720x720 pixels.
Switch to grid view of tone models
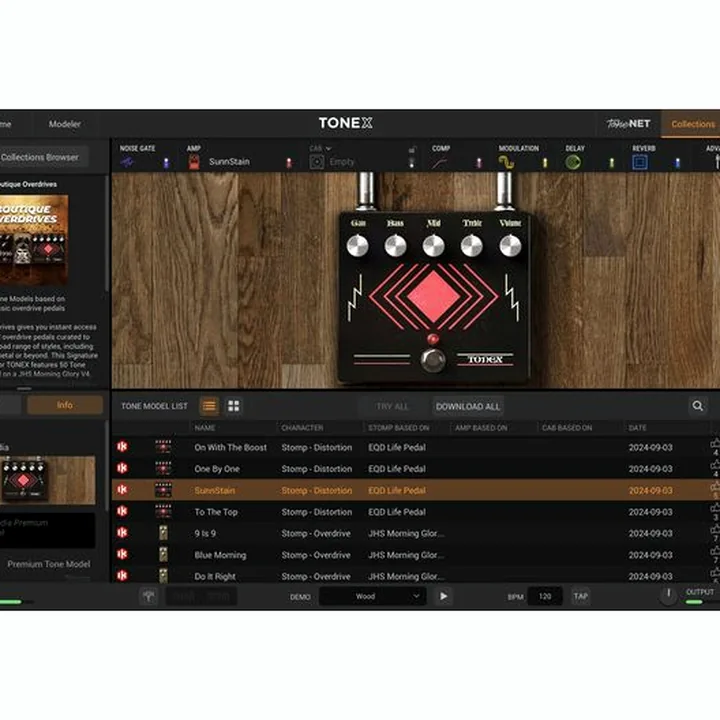[x=234, y=406]
